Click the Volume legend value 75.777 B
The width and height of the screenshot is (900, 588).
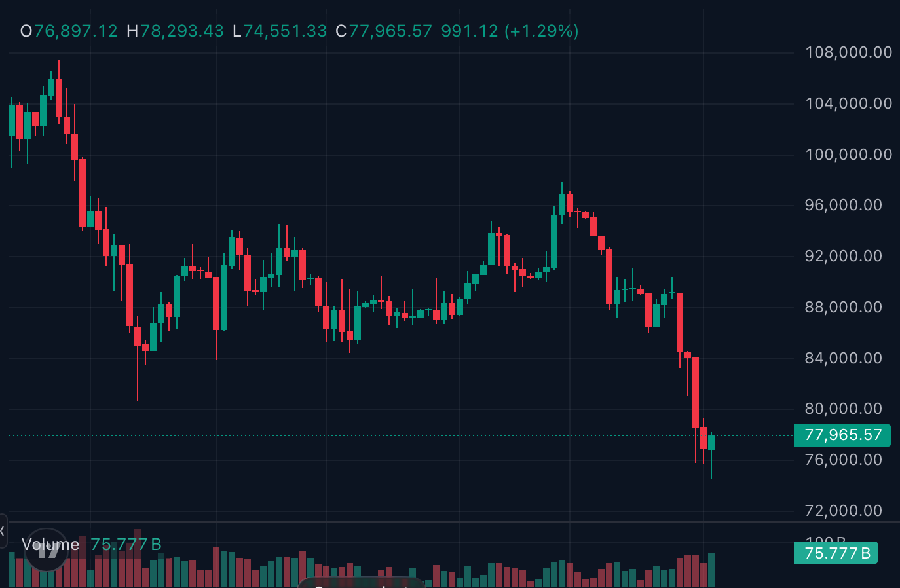pos(126,544)
